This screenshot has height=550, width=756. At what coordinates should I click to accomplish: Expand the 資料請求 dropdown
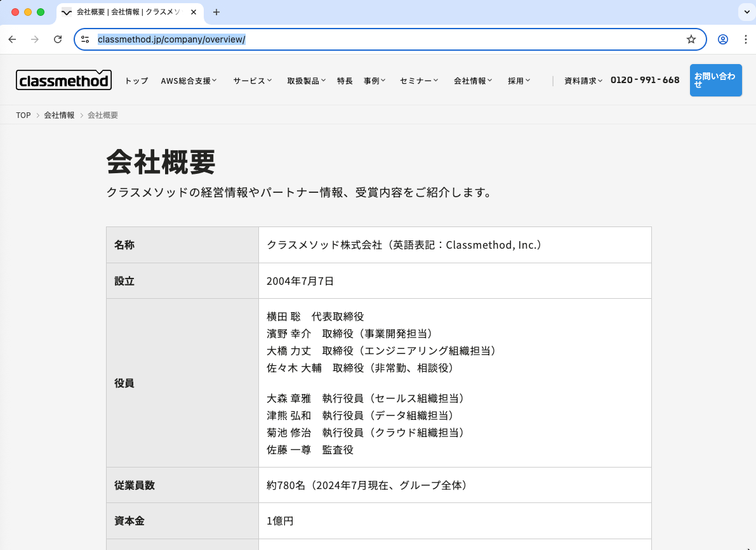583,81
